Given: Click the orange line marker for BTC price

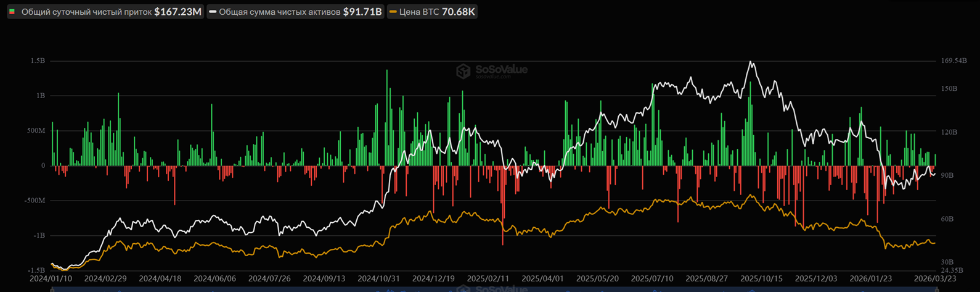Looking at the screenshot, I should pos(393,12).
